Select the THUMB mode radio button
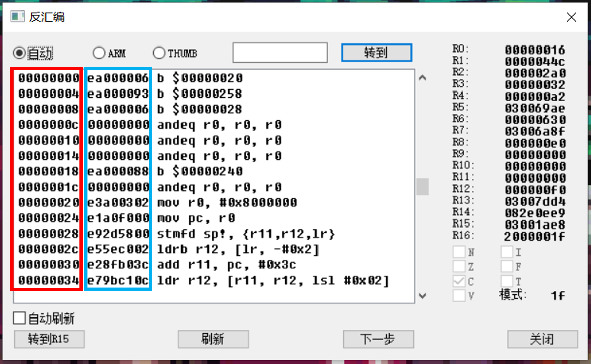The height and width of the screenshot is (364, 591). [159, 53]
